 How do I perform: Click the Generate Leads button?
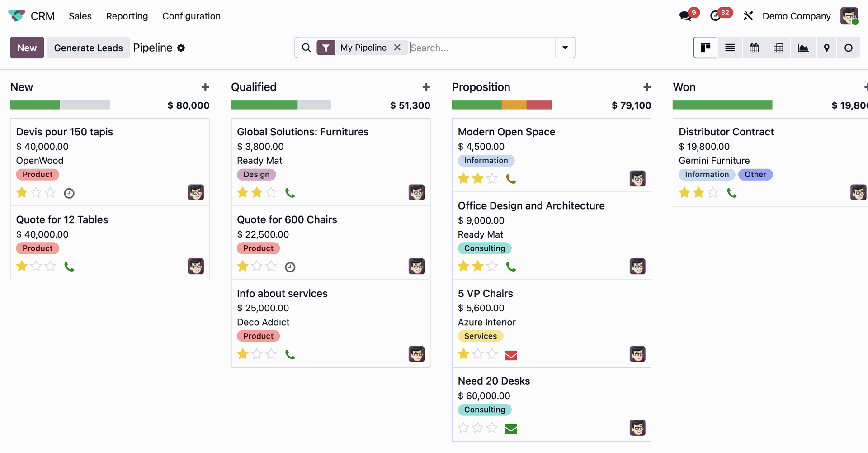click(x=89, y=48)
